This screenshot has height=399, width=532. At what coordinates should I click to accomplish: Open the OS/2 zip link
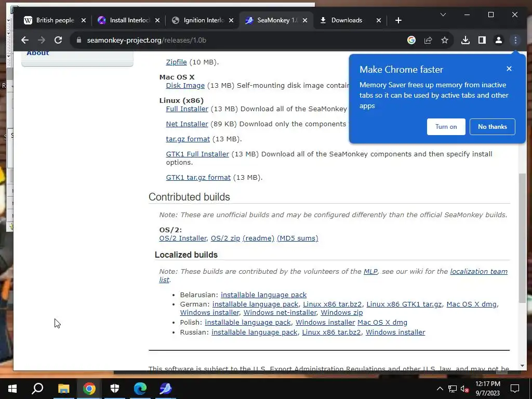[225, 238]
